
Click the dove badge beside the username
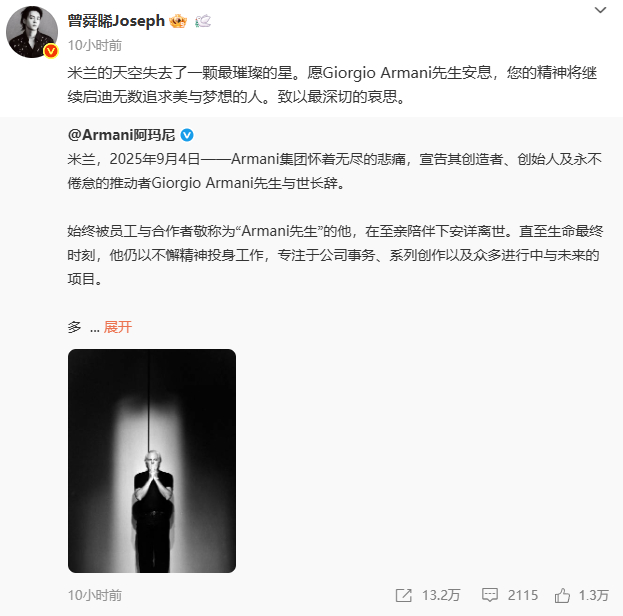[203, 21]
